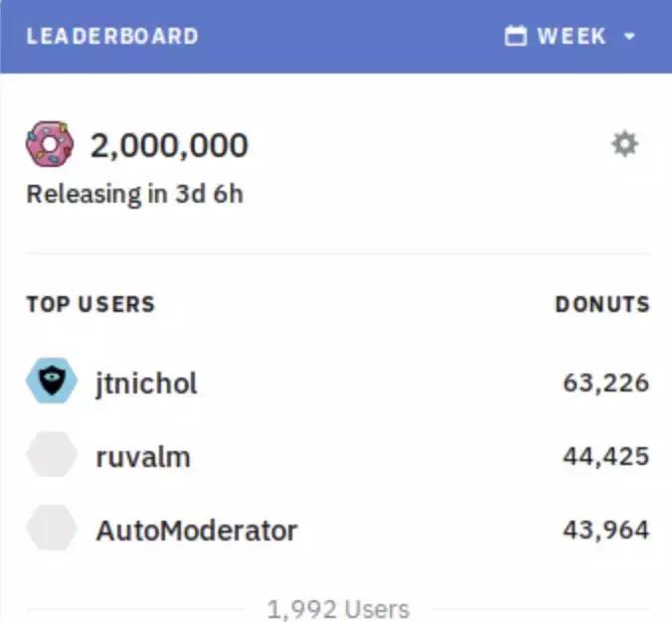Viewport: 672px width, 622px height.
Task: Click the '1,992 Users' link
Action: (x=338, y=608)
